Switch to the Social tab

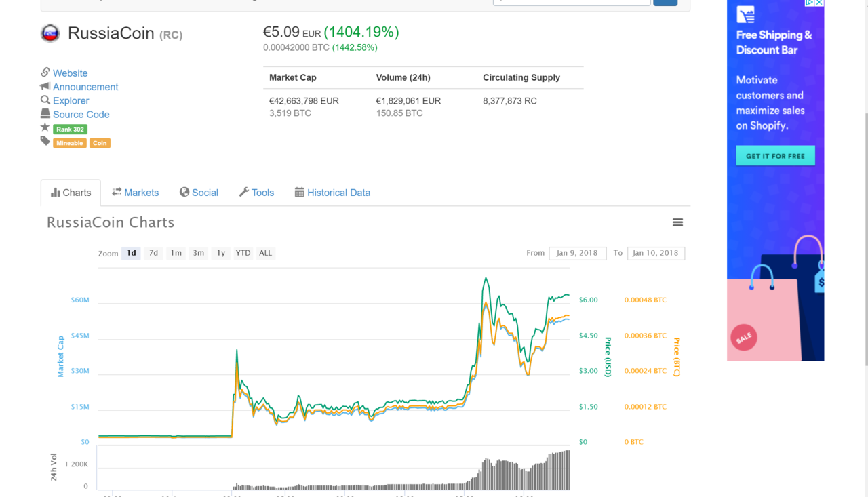[x=199, y=193]
